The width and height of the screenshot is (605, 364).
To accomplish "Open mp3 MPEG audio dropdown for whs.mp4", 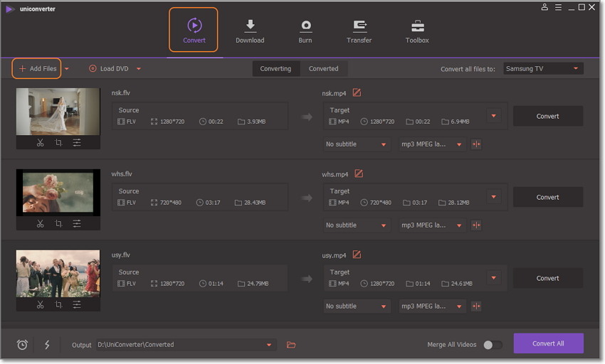I will pyautogui.click(x=432, y=225).
